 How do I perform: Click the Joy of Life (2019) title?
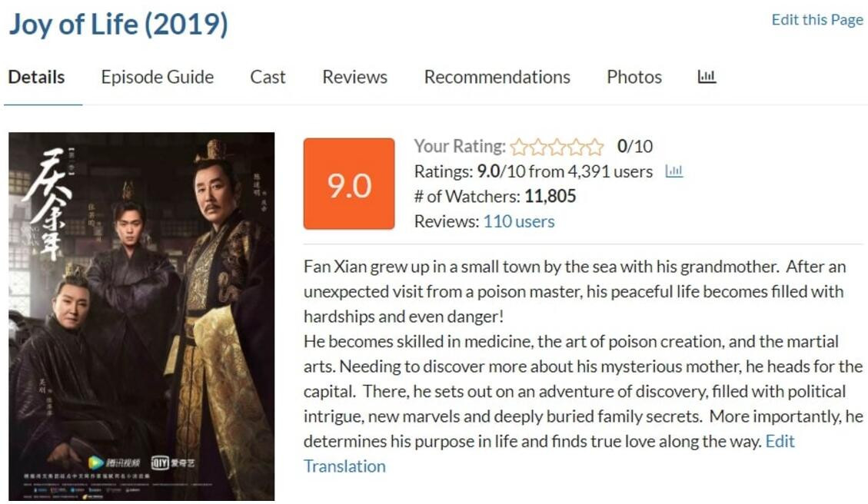click(x=118, y=25)
